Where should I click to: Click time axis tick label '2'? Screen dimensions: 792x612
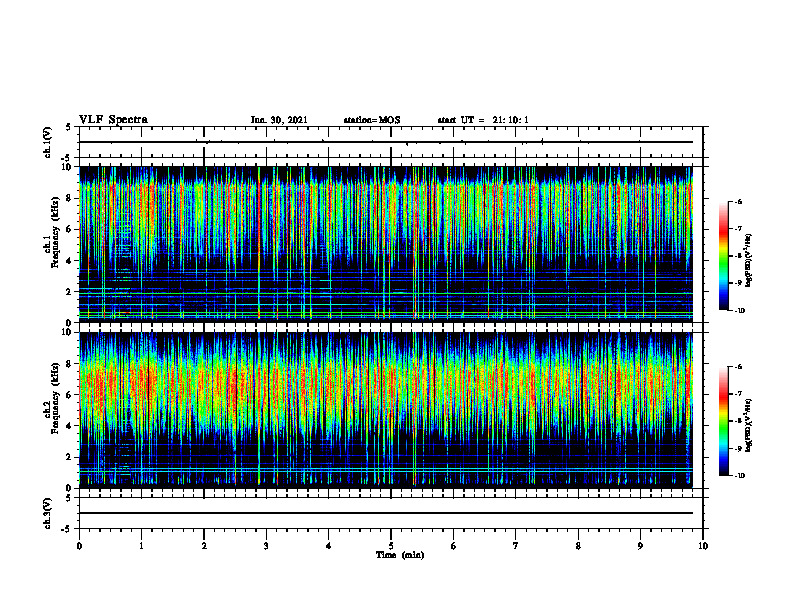[x=204, y=546]
